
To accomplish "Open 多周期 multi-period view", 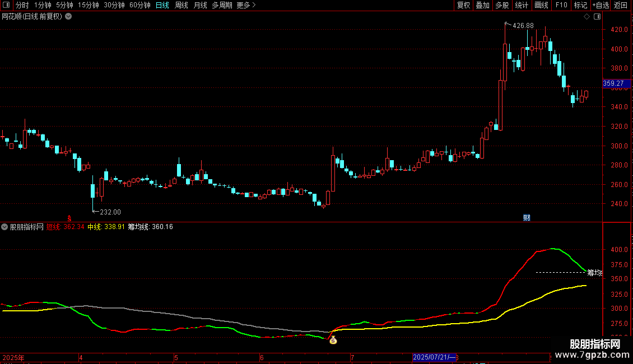I will tap(222, 5).
